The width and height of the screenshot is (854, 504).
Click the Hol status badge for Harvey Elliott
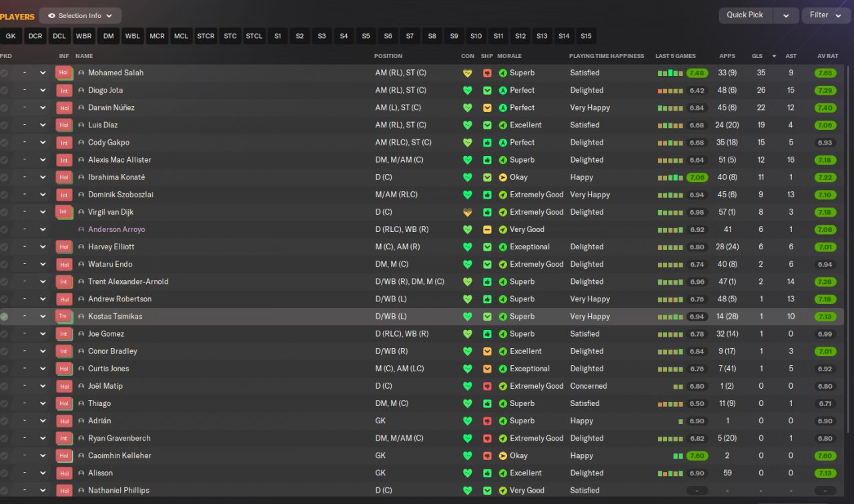[x=64, y=247]
